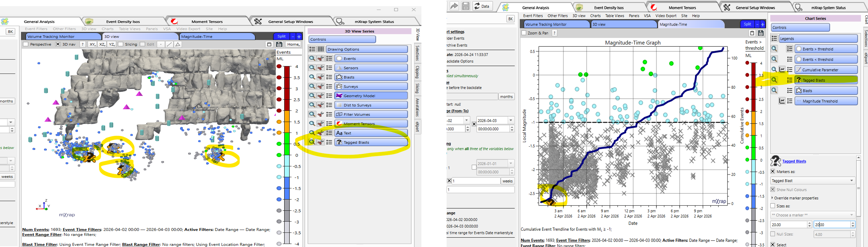Click the Data button
868x247 pixels.
(483, 6)
